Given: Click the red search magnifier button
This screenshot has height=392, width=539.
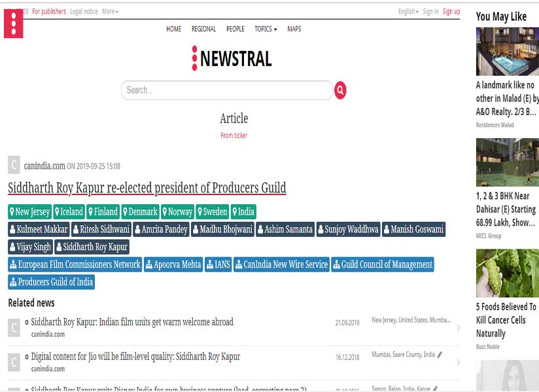Looking at the screenshot, I should pos(340,90).
